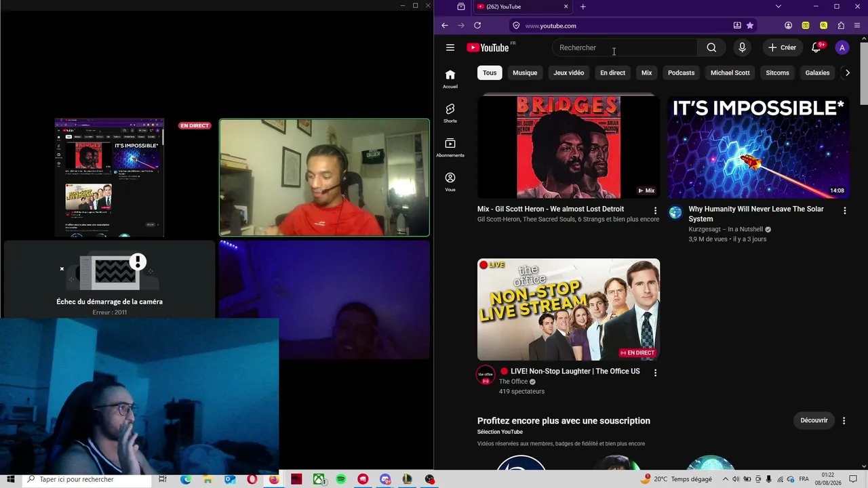Click the shared screen preview in the call window
Viewport: 868px width, 488px height.
[109, 178]
